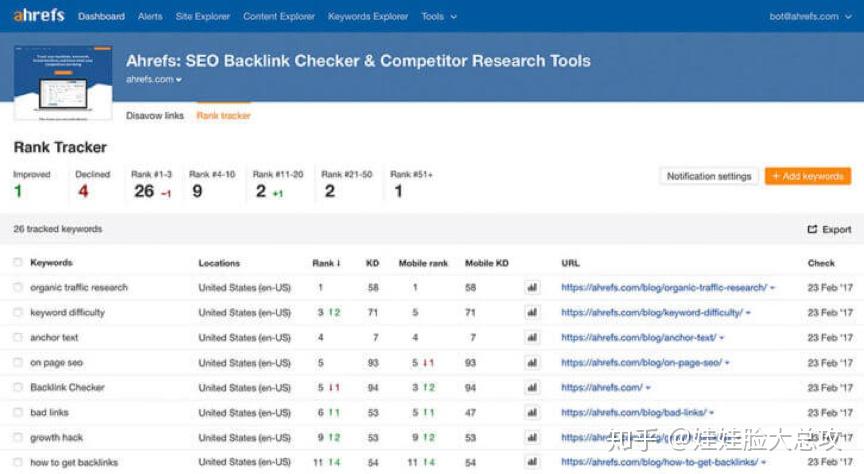Open Keywords Explorer in top navigation

coord(368,17)
